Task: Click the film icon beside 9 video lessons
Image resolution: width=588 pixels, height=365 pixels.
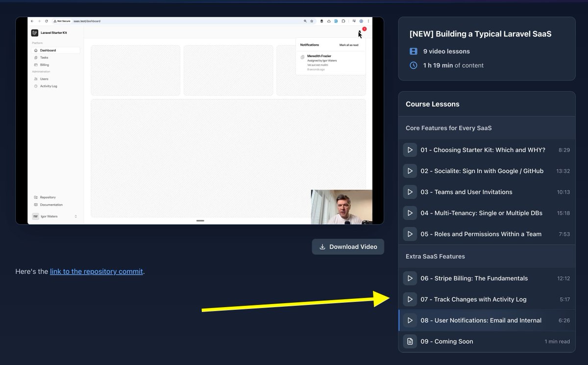Action: tap(413, 51)
